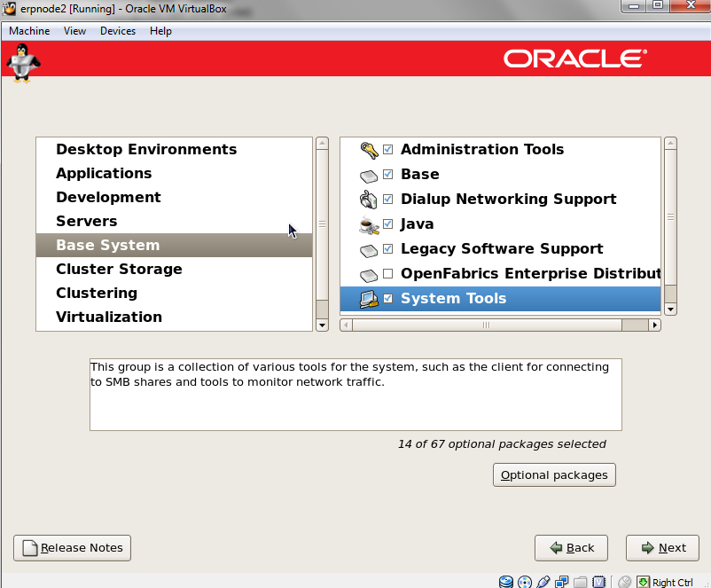The height and width of the screenshot is (588, 711).
Task: Click the Administration Tools keys icon
Action: pos(369,150)
